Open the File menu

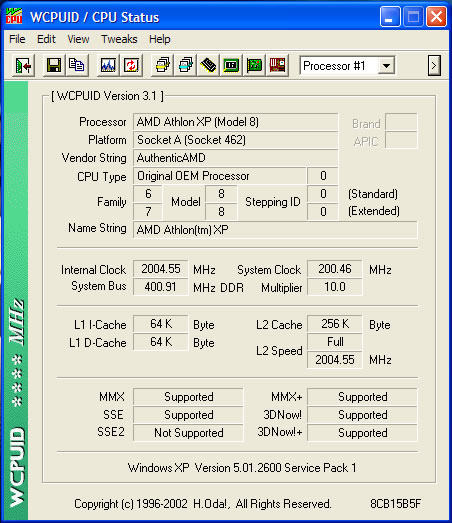tap(17, 39)
